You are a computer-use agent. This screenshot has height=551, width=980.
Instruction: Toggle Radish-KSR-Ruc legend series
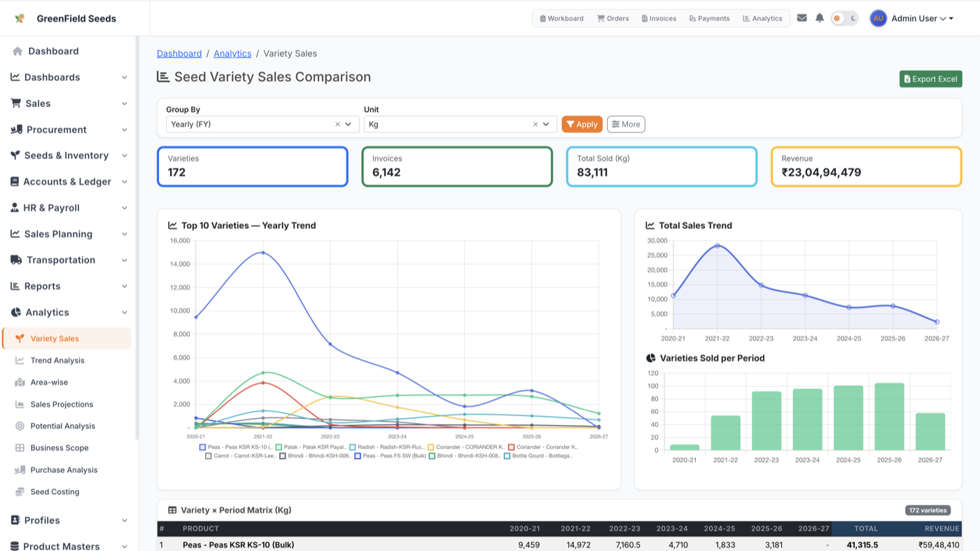click(387, 447)
